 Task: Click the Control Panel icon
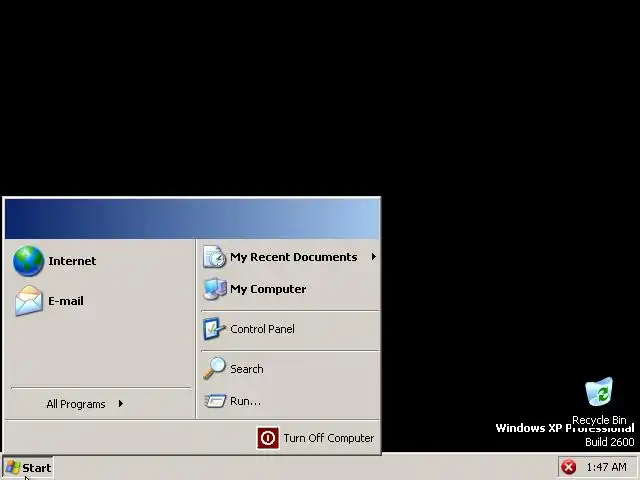point(214,329)
